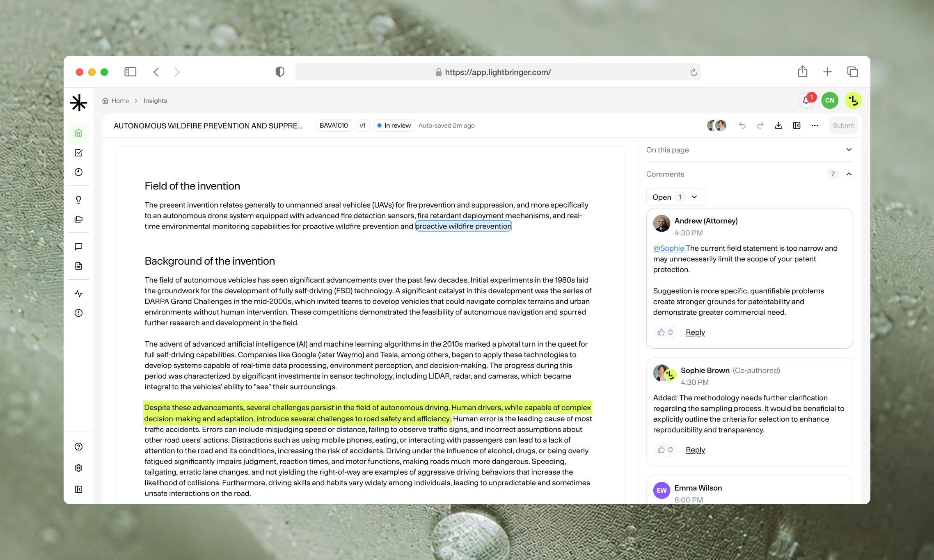Screen dimensions: 934x560
Task: Like Andrew's comment with thumbs up
Action: click(665, 332)
